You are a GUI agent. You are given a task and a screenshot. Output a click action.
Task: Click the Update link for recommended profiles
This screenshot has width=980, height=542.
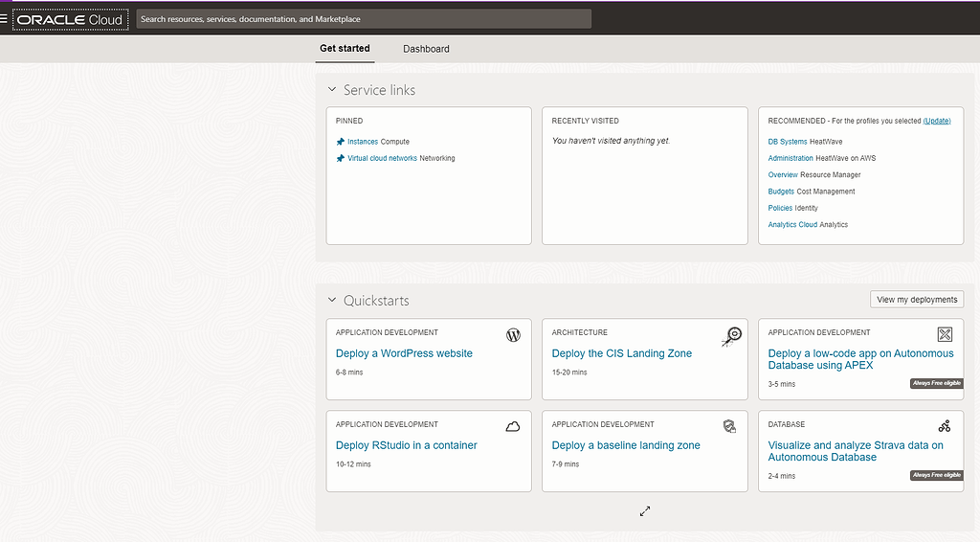point(937,121)
